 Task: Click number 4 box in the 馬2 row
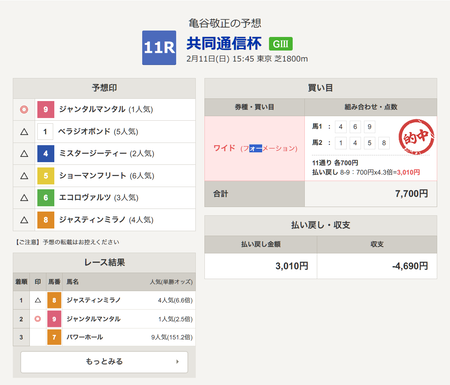click(x=355, y=143)
